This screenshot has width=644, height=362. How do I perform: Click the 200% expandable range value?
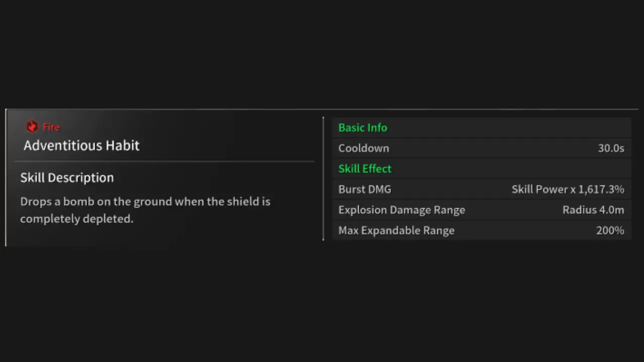[610, 231]
